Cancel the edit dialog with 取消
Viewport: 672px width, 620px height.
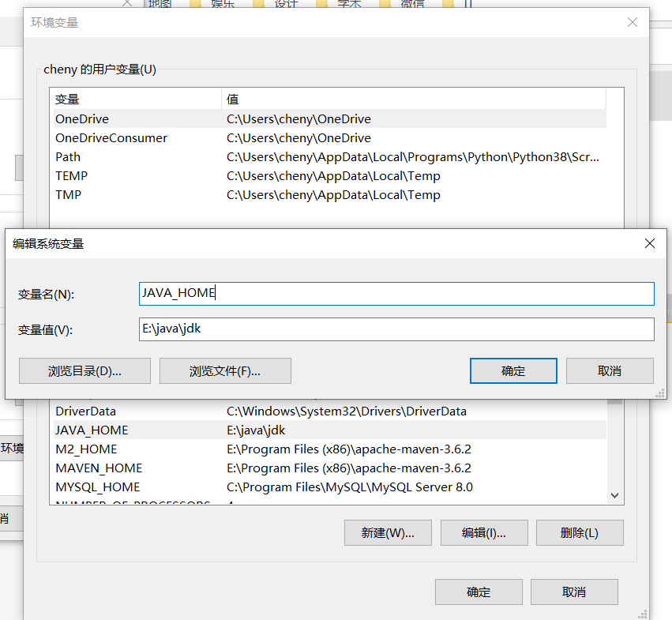point(610,370)
